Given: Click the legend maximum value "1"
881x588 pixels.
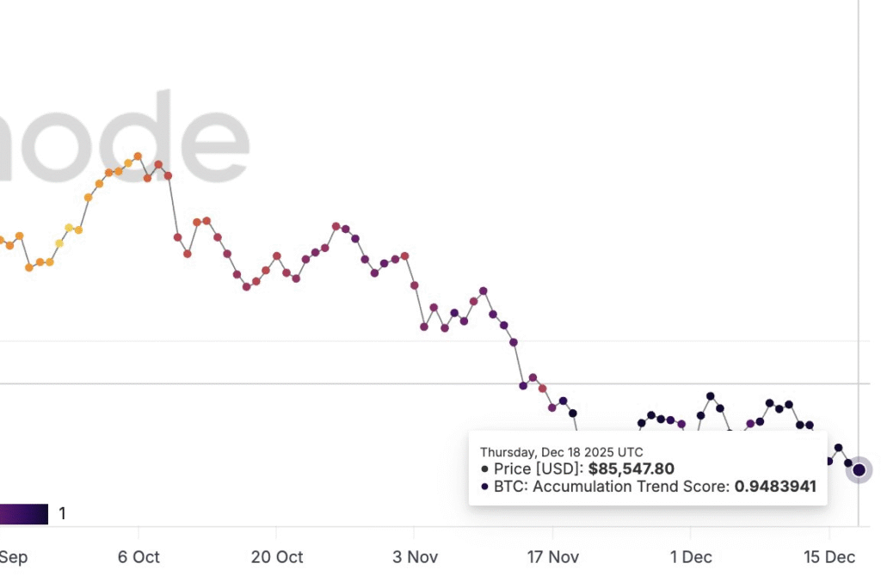Looking at the screenshot, I should tap(62, 514).
